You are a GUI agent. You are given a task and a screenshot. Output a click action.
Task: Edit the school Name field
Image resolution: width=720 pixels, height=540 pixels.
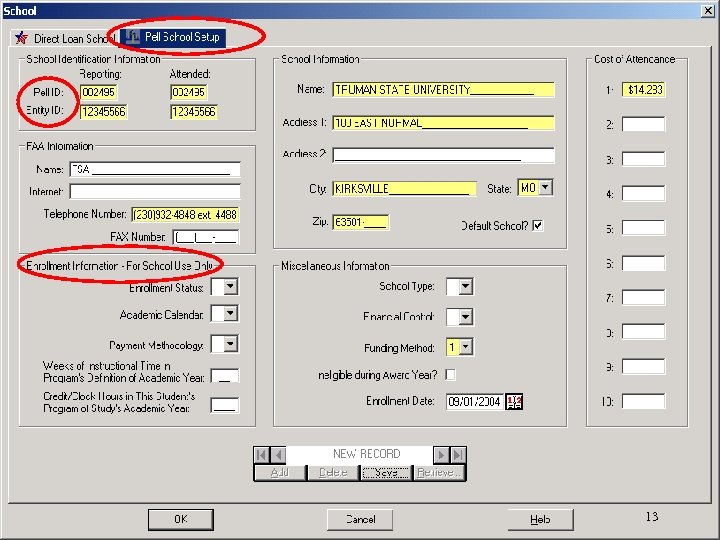(x=444, y=90)
